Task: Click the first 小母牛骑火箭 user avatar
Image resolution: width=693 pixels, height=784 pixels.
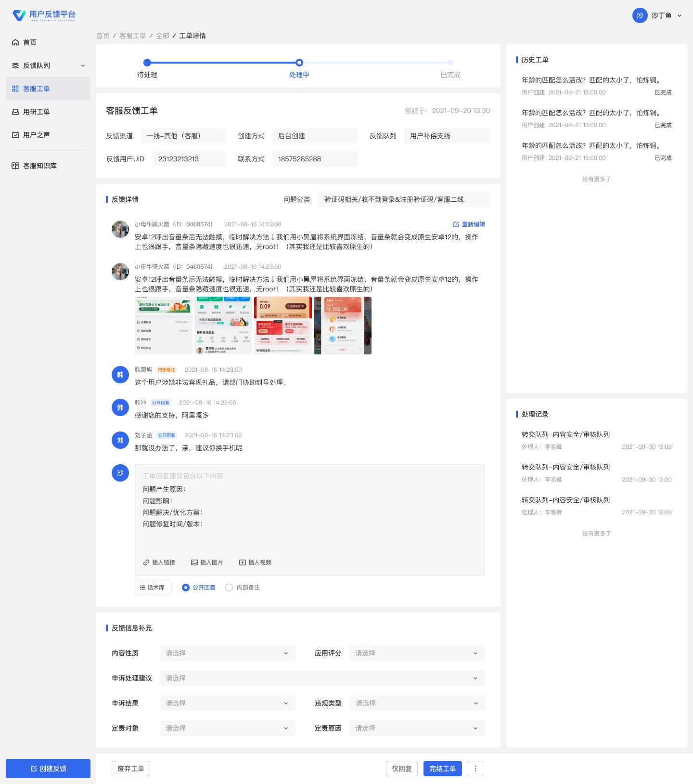Action: click(120, 229)
